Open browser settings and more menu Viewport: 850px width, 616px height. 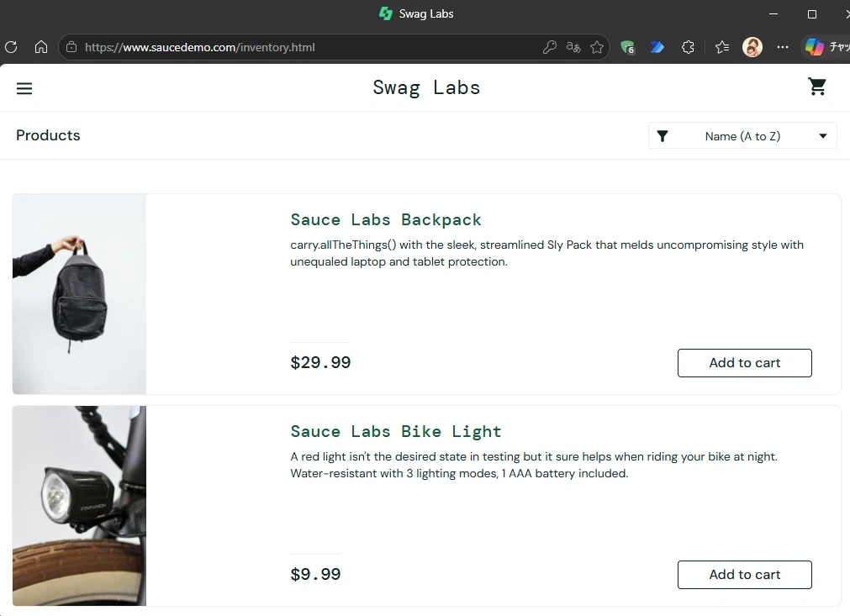pyautogui.click(x=782, y=47)
